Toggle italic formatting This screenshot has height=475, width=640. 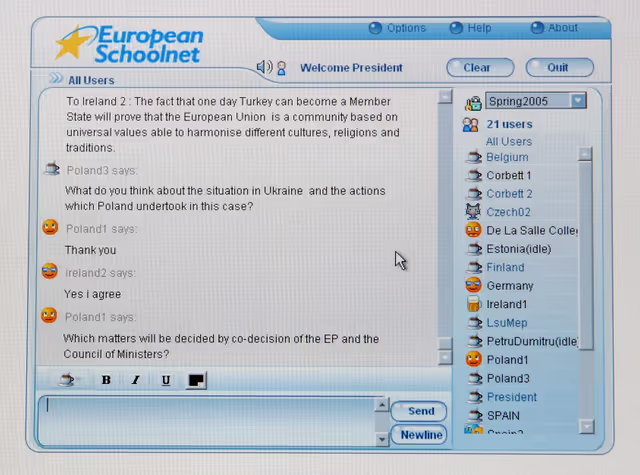136,380
